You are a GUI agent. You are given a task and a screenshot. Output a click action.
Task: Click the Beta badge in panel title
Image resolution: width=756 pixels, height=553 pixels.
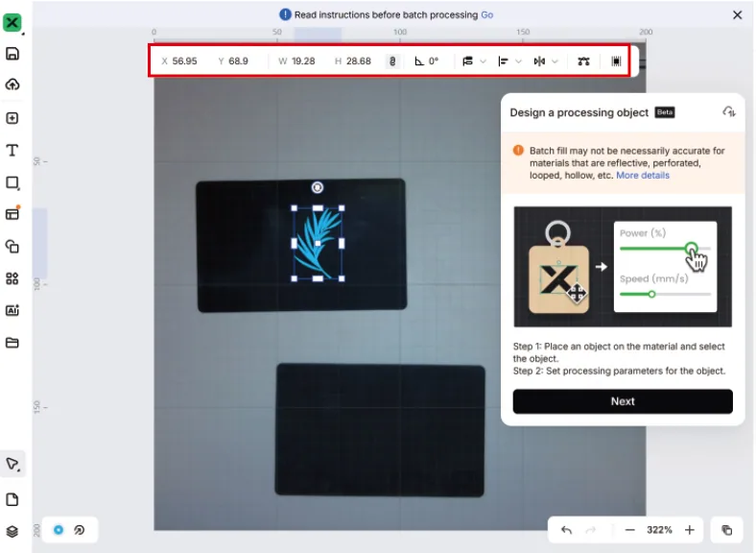pos(665,112)
